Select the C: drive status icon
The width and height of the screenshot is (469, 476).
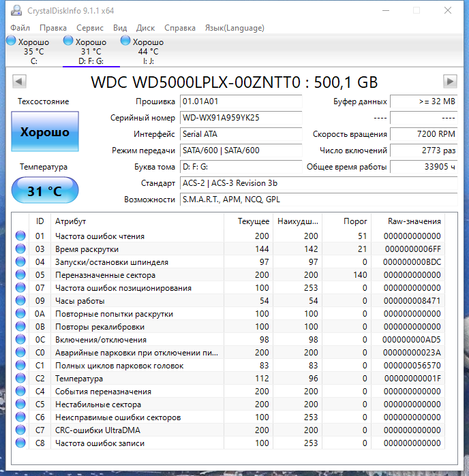point(11,42)
